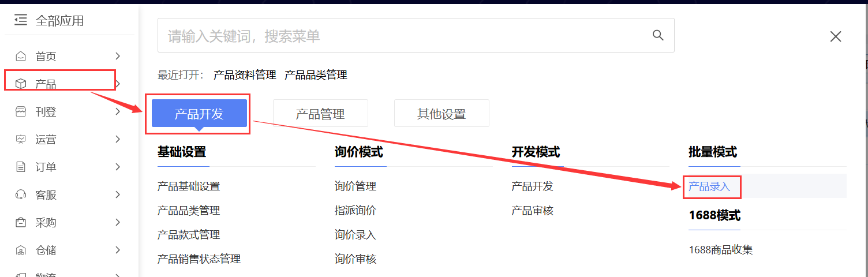
Task: Expand the 订单 chevron arrow
Action: point(118,167)
